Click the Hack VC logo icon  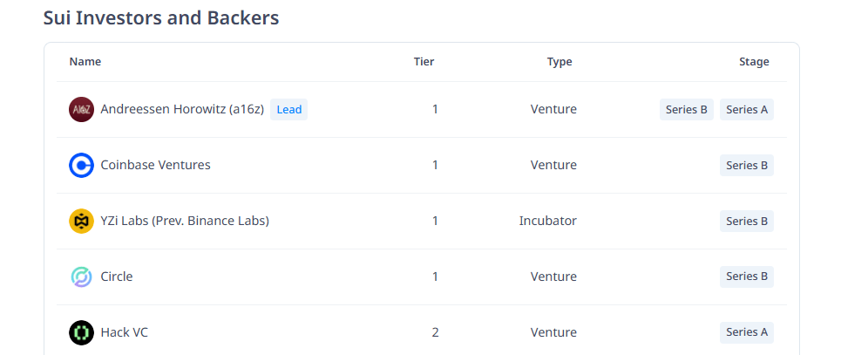tap(81, 332)
